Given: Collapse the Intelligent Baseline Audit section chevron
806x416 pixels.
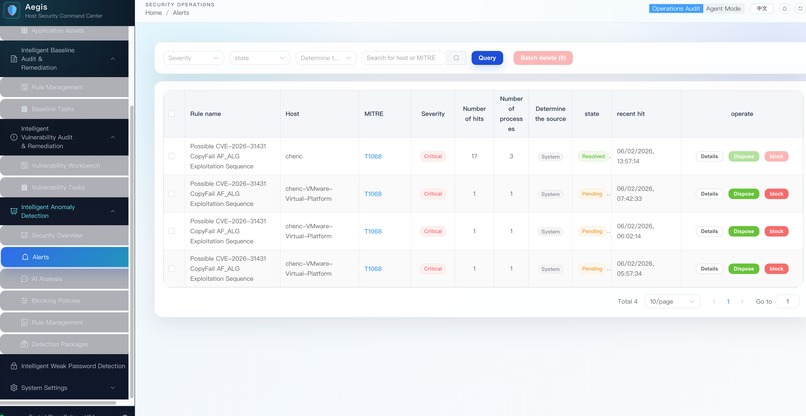Looking at the screenshot, I should coord(113,59).
